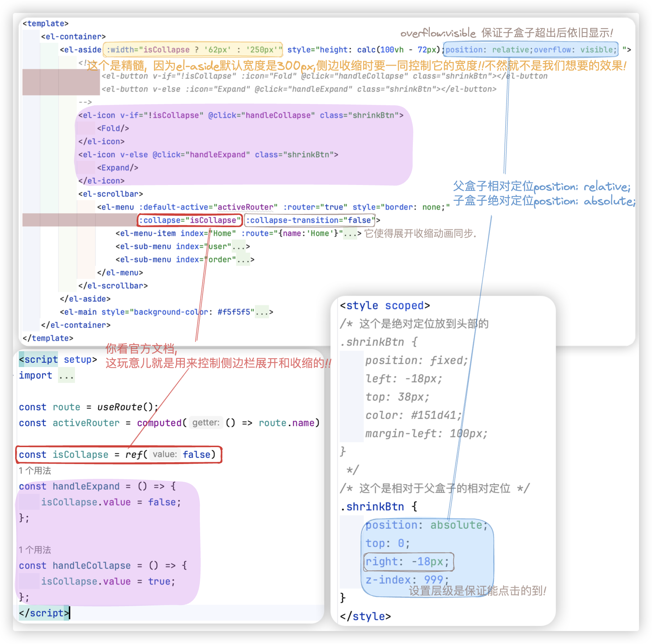Click the Fold icon component tag
Viewport: 652px width, 644px height.
(113, 128)
